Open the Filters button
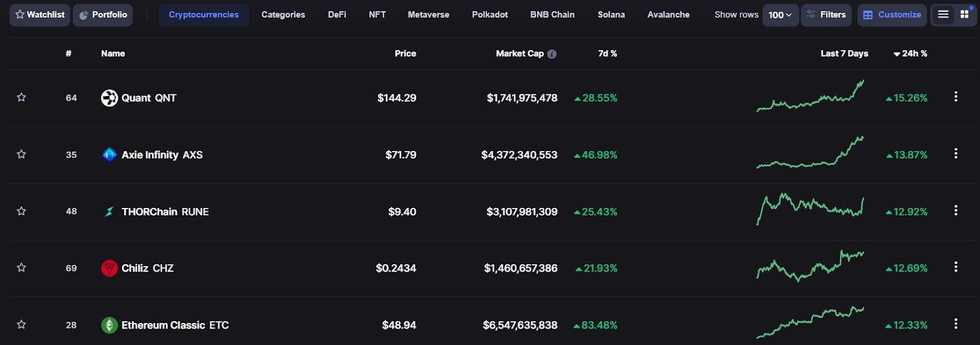This screenshot has height=345, width=980. click(x=826, y=15)
